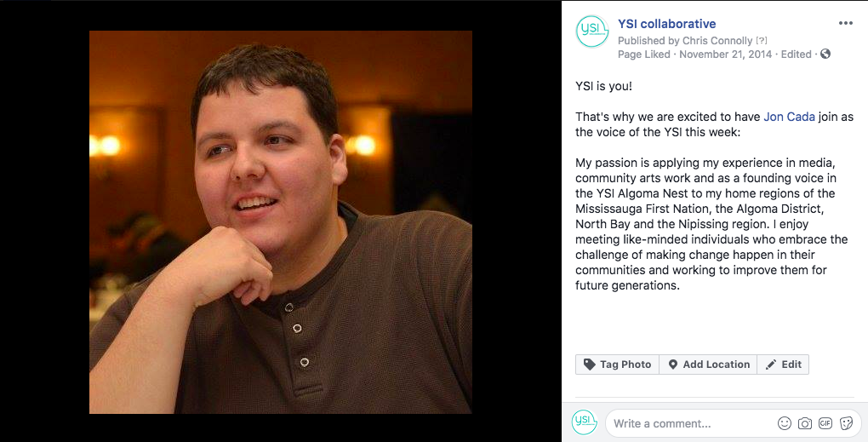Click the [?] help marker after publisher
Image resolution: width=868 pixels, height=442 pixels.
click(x=762, y=40)
